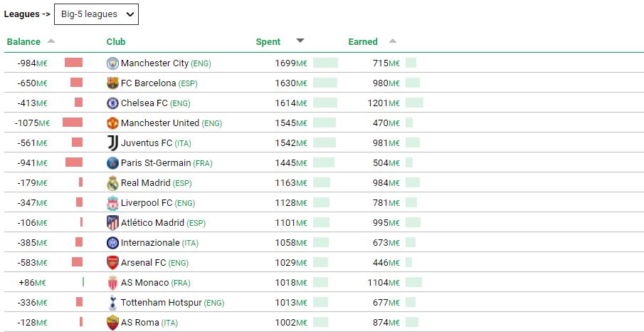Click the Paris St-Germain crest icon
The width and height of the screenshot is (644, 332).
[x=112, y=163]
